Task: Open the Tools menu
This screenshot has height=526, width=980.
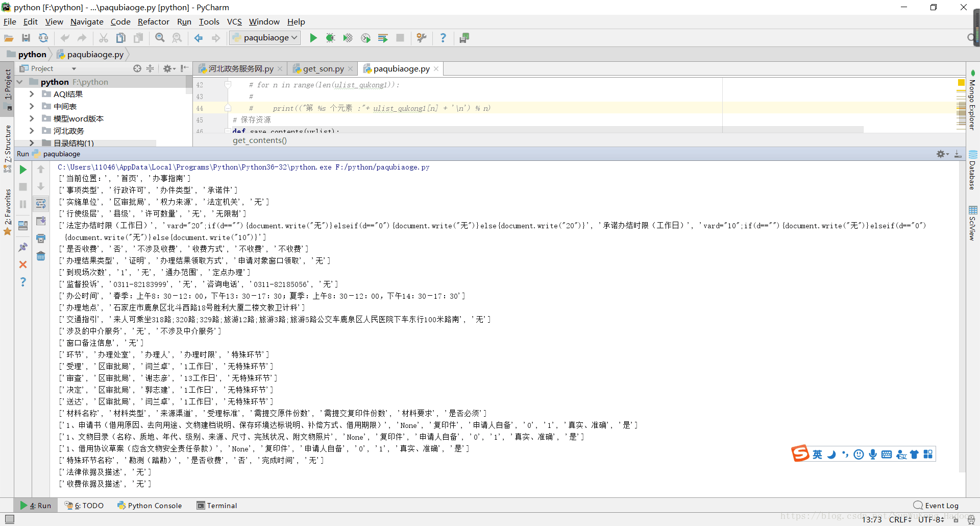Action: pyautogui.click(x=209, y=21)
